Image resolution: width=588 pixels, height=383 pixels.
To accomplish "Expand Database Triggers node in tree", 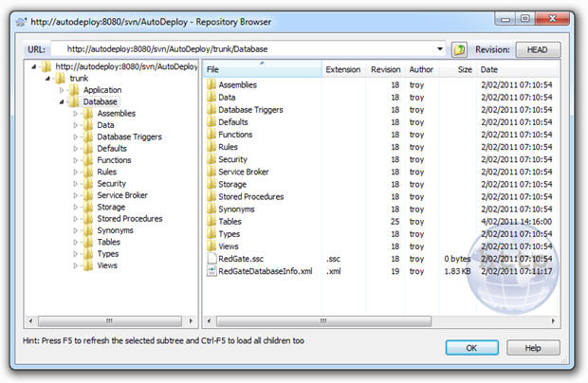I will [75, 137].
